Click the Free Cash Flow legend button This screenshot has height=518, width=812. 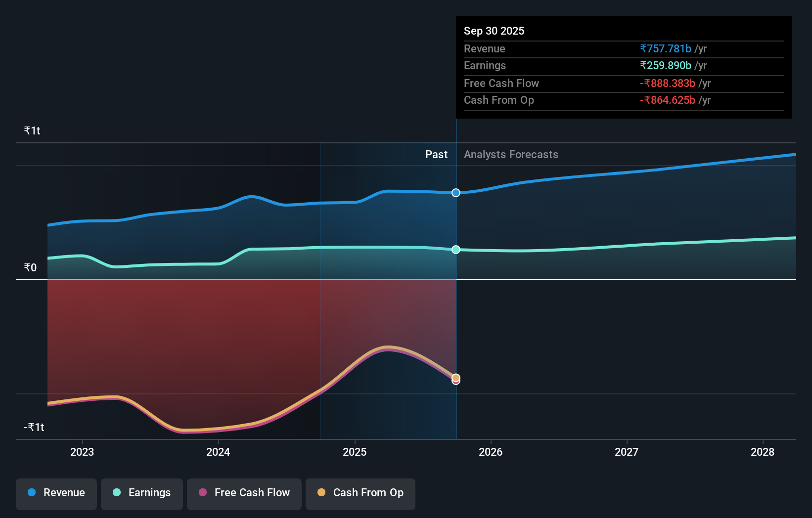tap(244, 494)
